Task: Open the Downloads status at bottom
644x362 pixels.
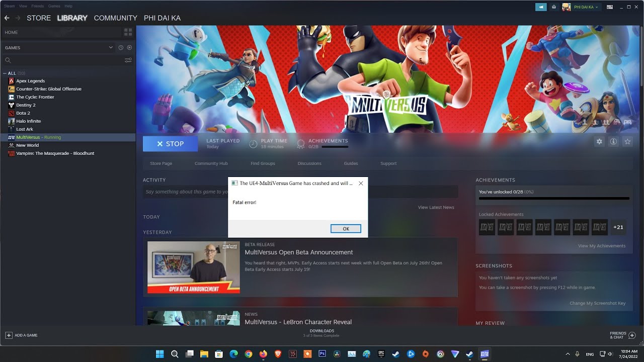Action: point(321,333)
